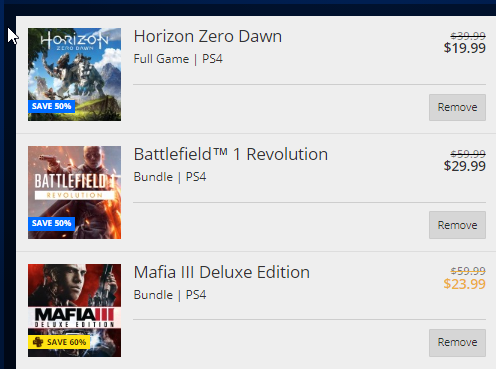Viewport: 496px width, 369px height.
Task: Open Battlefield 1 Revolution cover thumbnail
Action: 74,192
